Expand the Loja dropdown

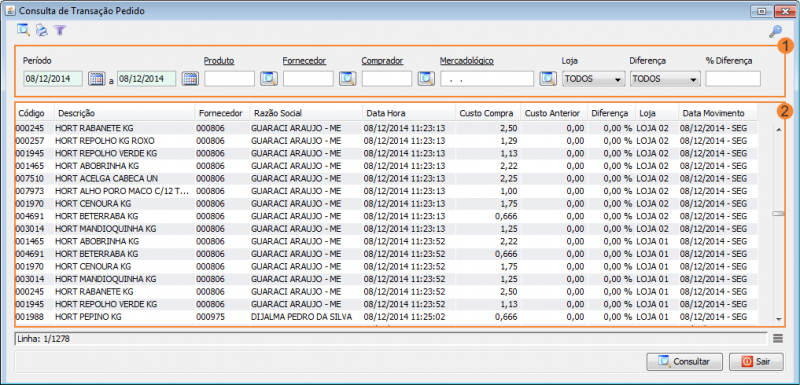593,79
